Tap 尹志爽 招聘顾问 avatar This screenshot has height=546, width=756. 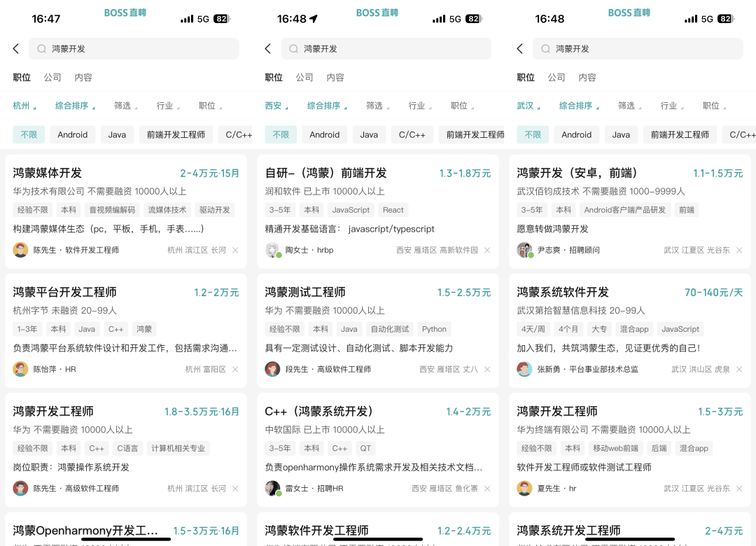click(524, 250)
